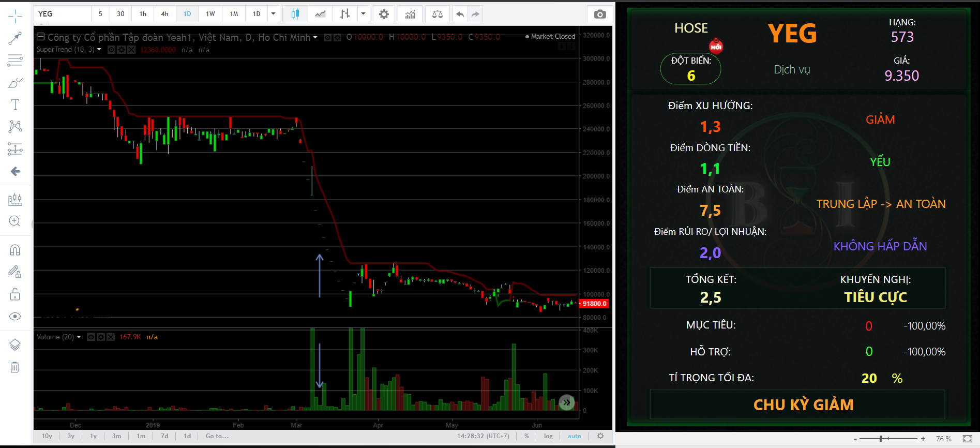
Task: Expand the SuperTrend indicator dropdown
Action: click(99, 50)
